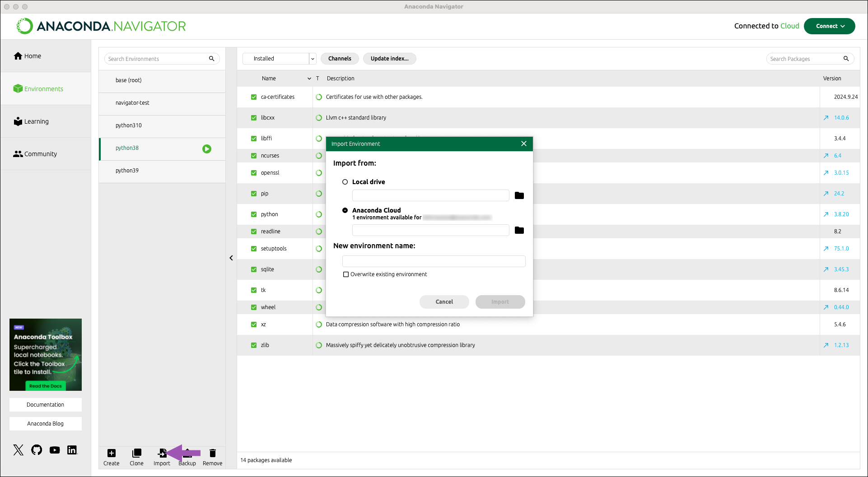868x477 pixels.
Task: Open the Anaconda Blog link button
Action: tap(46, 424)
